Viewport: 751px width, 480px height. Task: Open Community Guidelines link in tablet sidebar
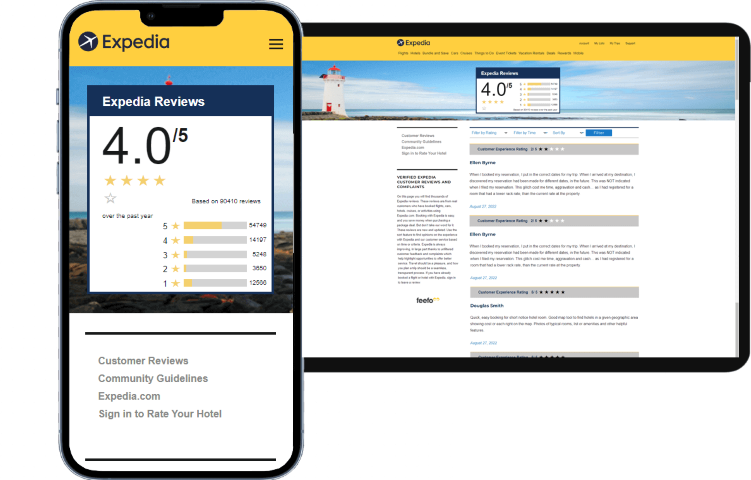(x=421, y=142)
